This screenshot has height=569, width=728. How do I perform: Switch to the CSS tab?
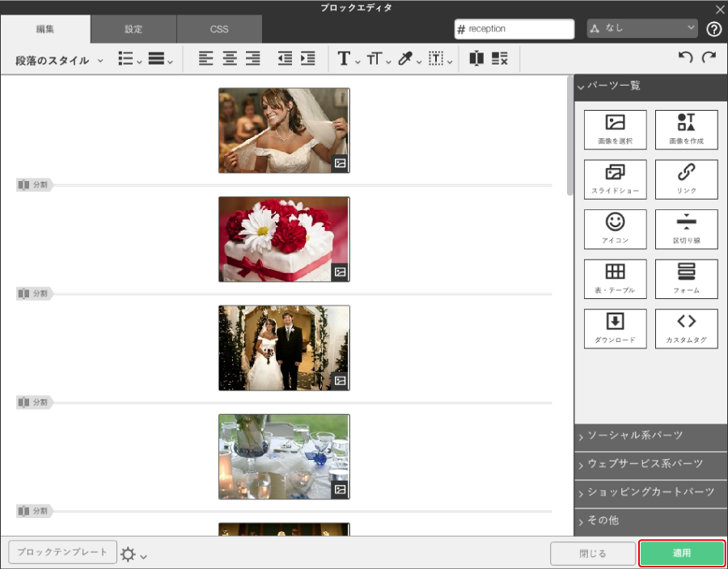click(x=219, y=29)
